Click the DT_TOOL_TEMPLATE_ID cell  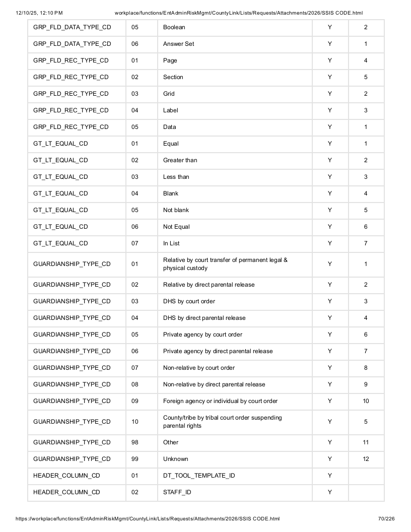[235, 476]
